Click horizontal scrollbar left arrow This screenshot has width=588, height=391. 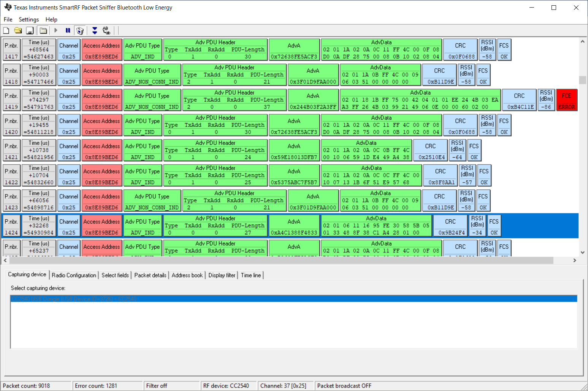tap(5, 260)
